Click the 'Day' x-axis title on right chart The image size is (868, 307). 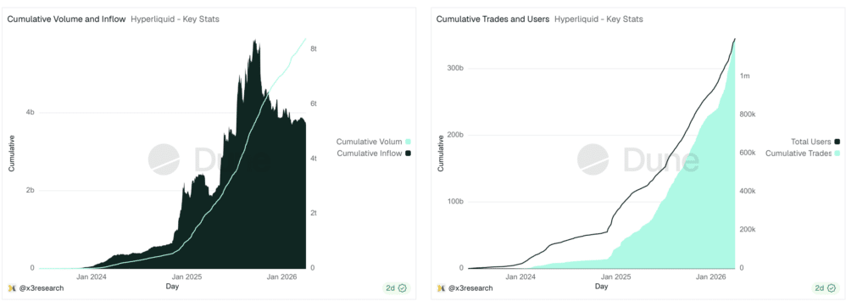click(602, 286)
